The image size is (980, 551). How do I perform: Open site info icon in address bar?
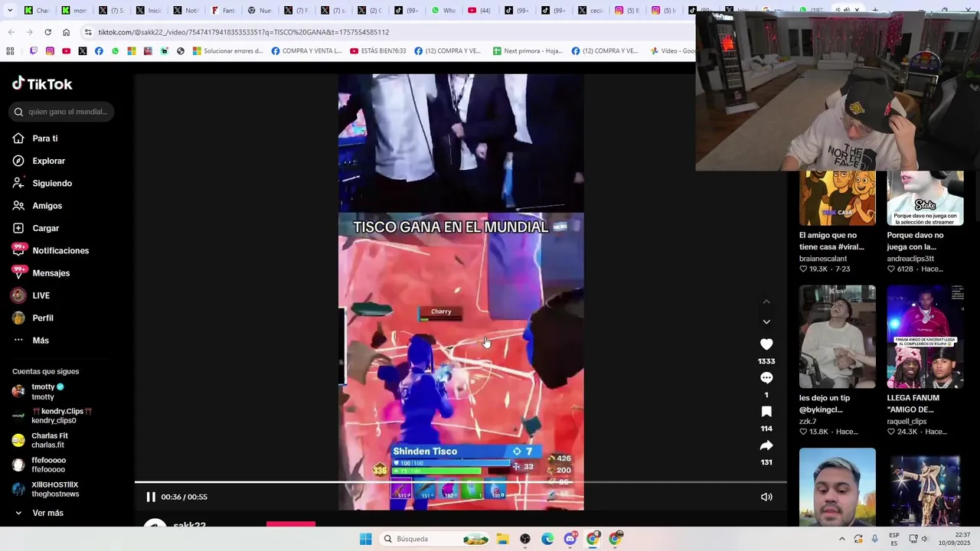pos(88,32)
